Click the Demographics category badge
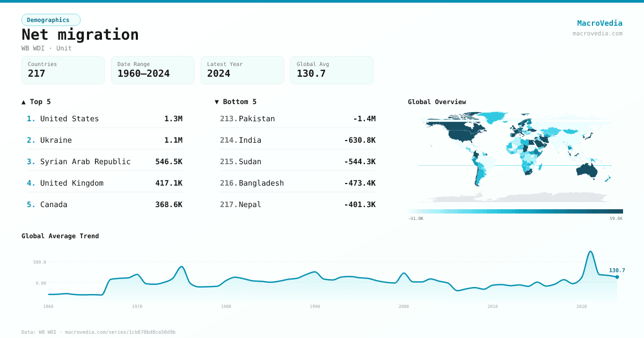Viewport: 644px width, 338px height. (x=50, y=20)
